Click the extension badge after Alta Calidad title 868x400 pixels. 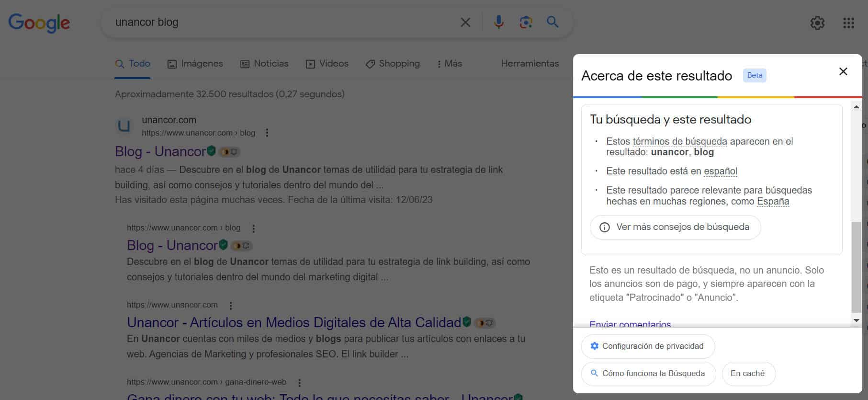(485, 323)
